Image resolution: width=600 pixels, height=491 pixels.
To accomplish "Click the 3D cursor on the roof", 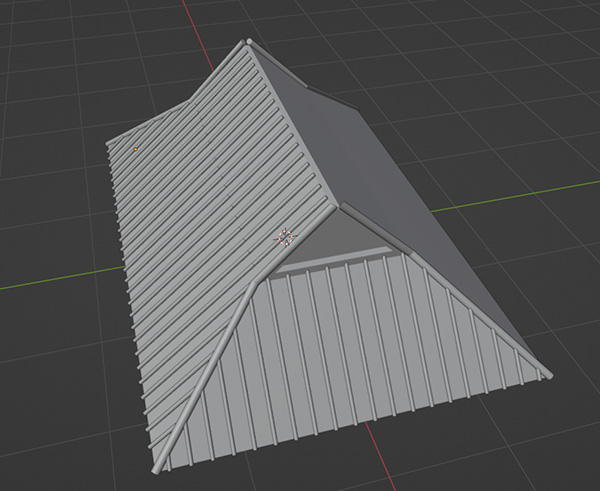I will coord(286,237).
